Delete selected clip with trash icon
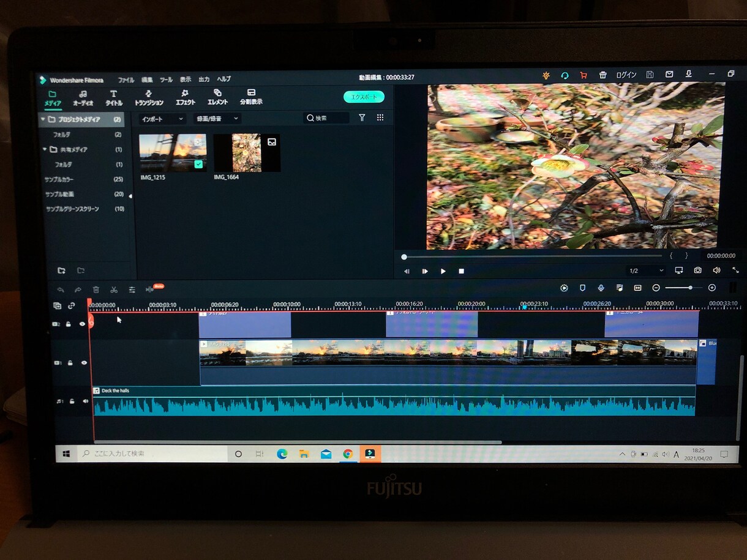The image size is (747, 560). pyautogui.click(x=96, y=289)
